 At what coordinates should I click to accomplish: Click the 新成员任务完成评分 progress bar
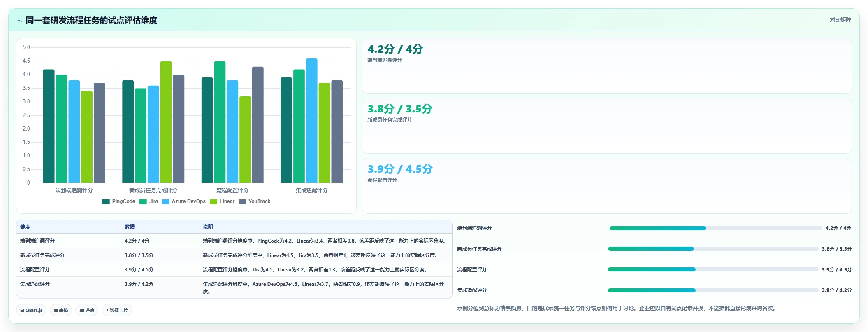(713, 249)
